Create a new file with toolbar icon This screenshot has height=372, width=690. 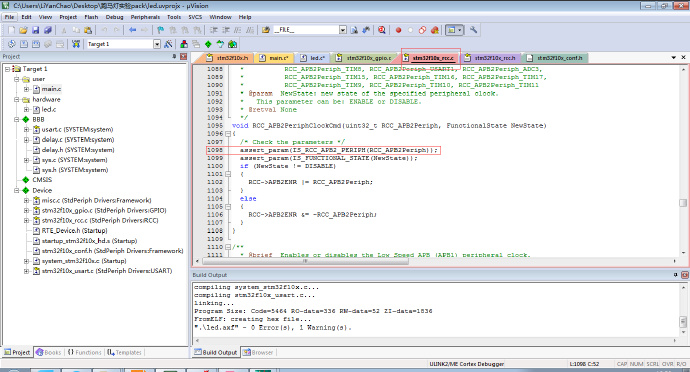(x=12, y=30)
